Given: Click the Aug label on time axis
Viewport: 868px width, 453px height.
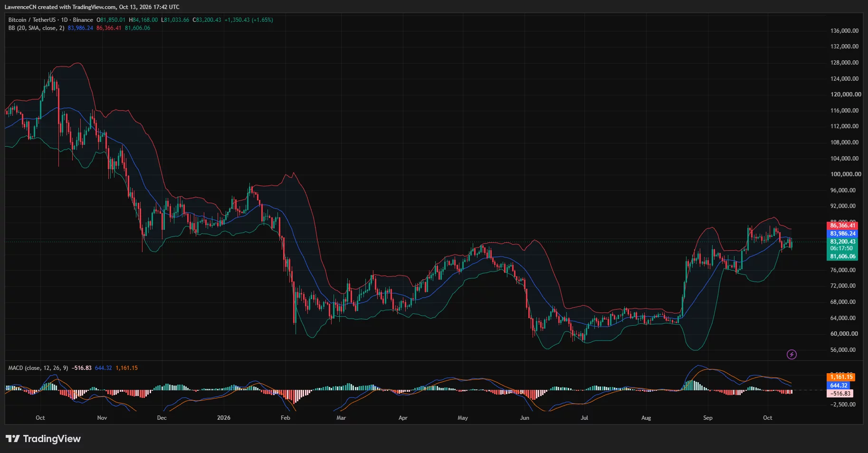Looking at the screenshot, I should [x=646, y=418].
